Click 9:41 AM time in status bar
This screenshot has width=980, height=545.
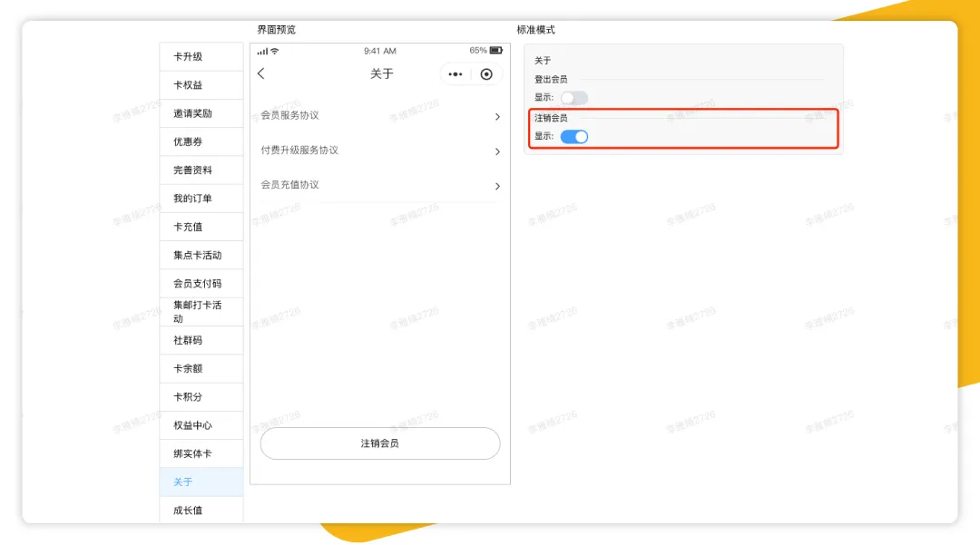[x=380, y=51]
